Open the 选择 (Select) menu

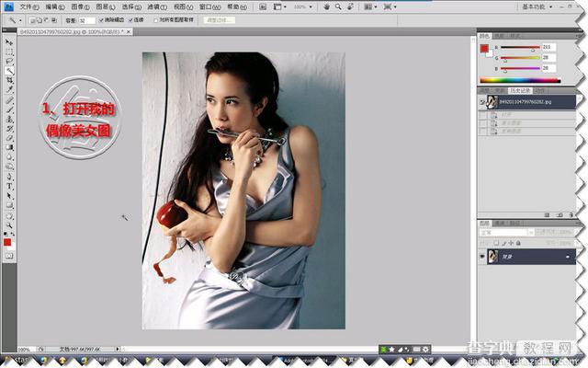(x=131, y=6)
